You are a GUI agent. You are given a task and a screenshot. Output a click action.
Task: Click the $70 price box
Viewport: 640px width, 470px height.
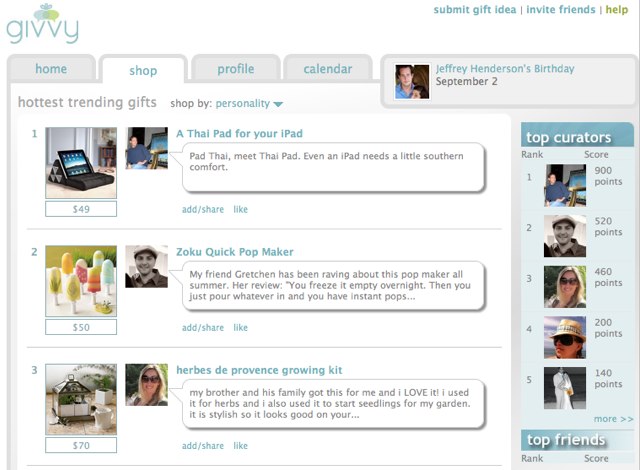pos(81,446)
